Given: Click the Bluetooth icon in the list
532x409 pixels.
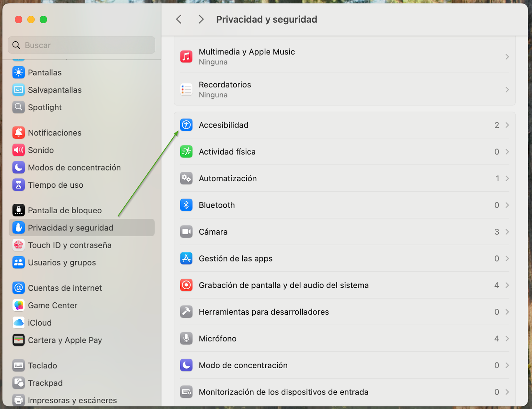Looking at the screenshot, I should coord(186,205).
